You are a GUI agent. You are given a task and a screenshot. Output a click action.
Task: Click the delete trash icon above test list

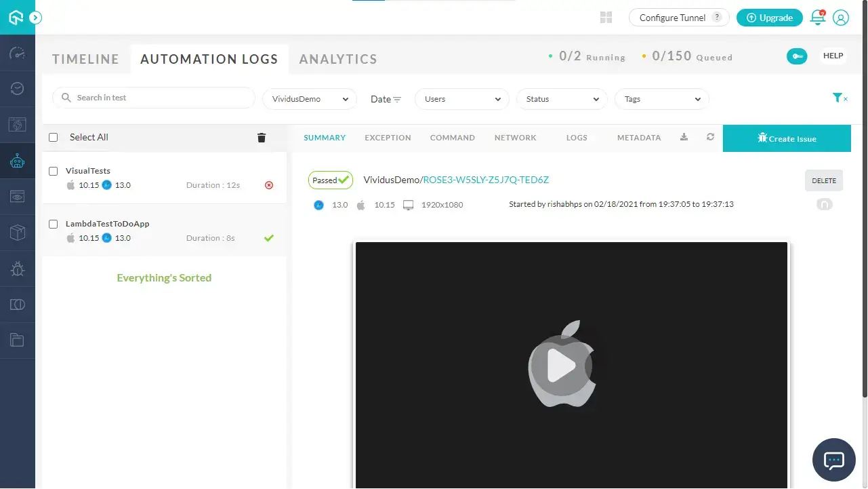click(262, 137)
